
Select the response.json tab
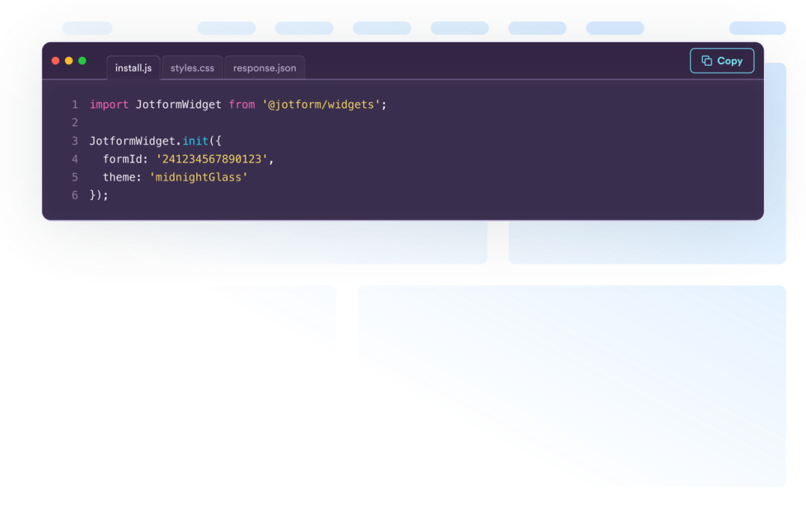coord(265,68)
